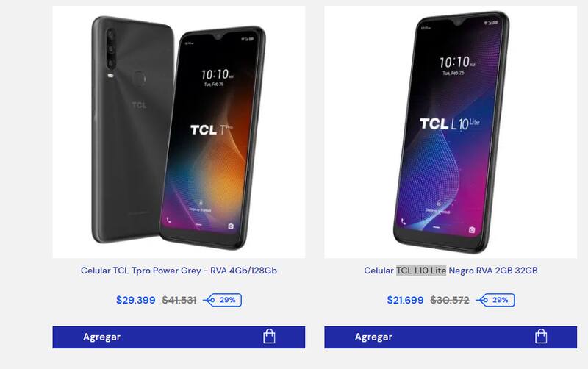Click the $21.699 sale price
The width and height of the screenshot is (588, 369).
point(406,300)
